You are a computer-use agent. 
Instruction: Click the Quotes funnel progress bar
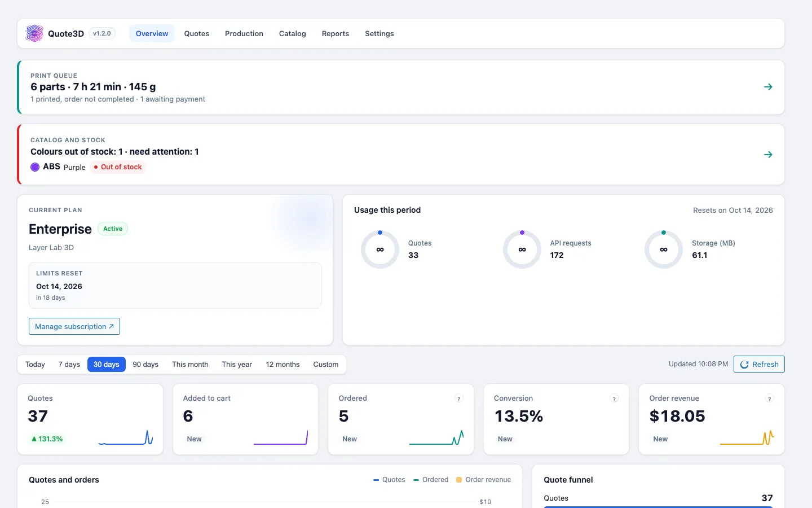tap(658, 507)
